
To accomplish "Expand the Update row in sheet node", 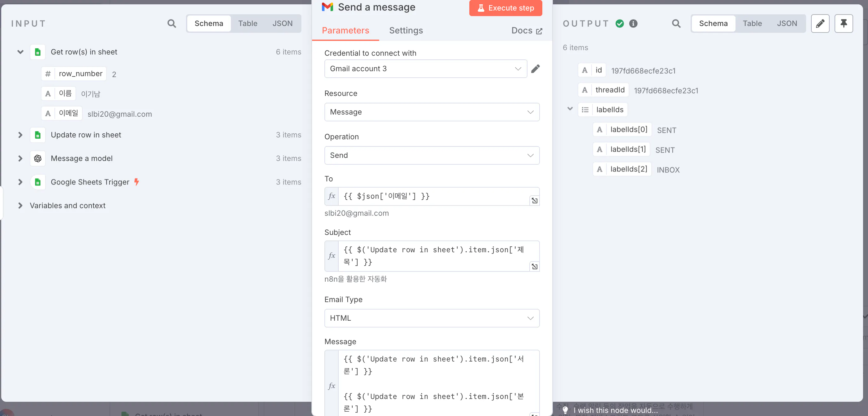I will 20,135.
